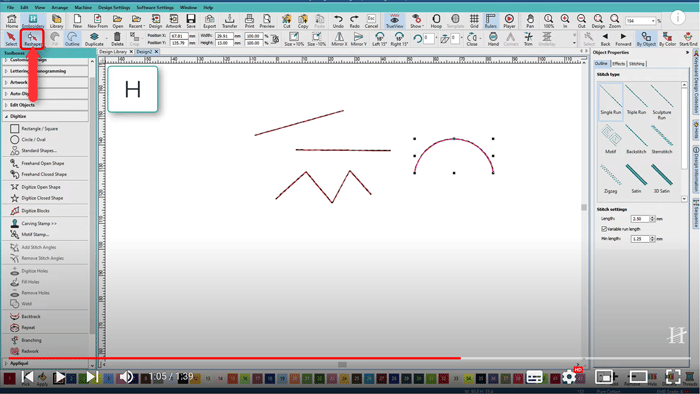
Task: Click the Preview icon
Action: pos(267,21)
